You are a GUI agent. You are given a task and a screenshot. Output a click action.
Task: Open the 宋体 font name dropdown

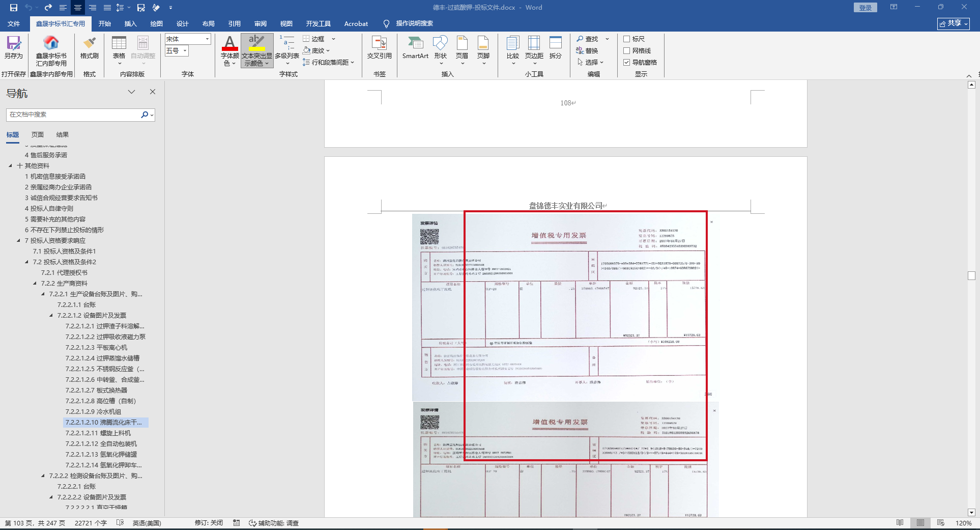207,39
